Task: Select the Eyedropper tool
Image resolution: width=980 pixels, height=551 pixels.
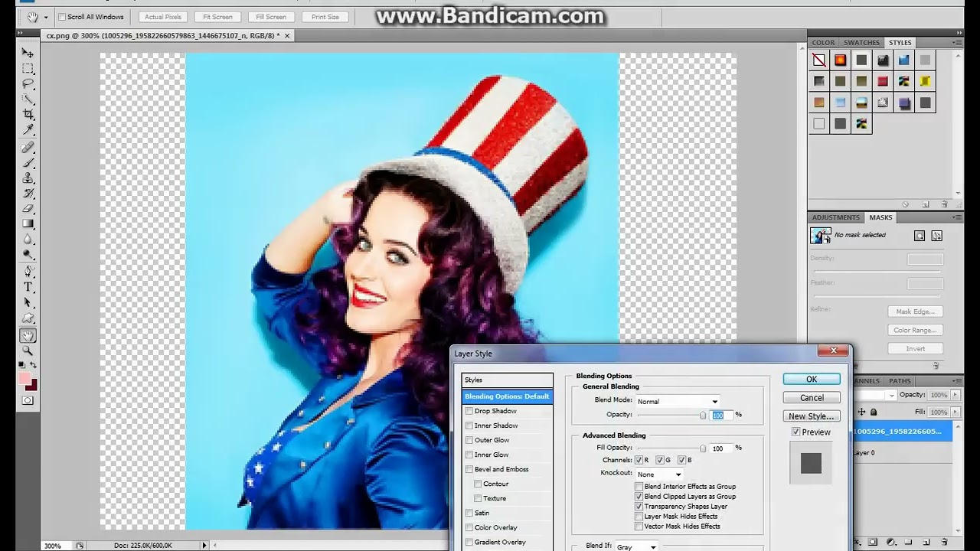Action: pyautogui.click(x=28, y=130)
